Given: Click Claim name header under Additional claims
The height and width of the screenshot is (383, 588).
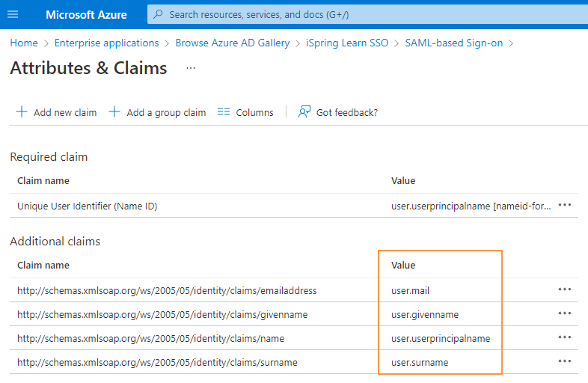Looking at the screenshot, I should [x=43, y=266].
